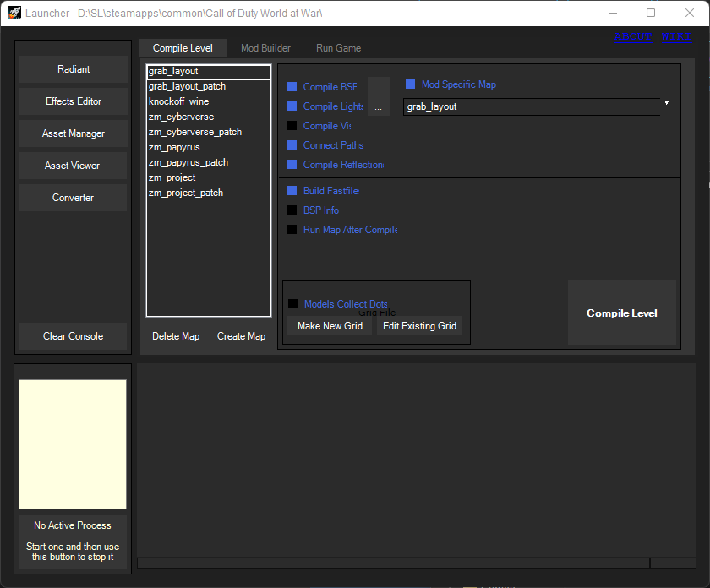Image resolution: width=710 pixels, height=588 pixels.
Task: Select zm_project_patch in the map list
Action: pyautogui.click(x=209, y=193)
